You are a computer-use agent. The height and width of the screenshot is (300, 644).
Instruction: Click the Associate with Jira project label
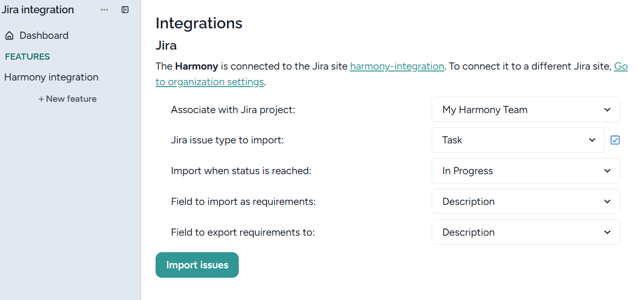tap(233, 110)
